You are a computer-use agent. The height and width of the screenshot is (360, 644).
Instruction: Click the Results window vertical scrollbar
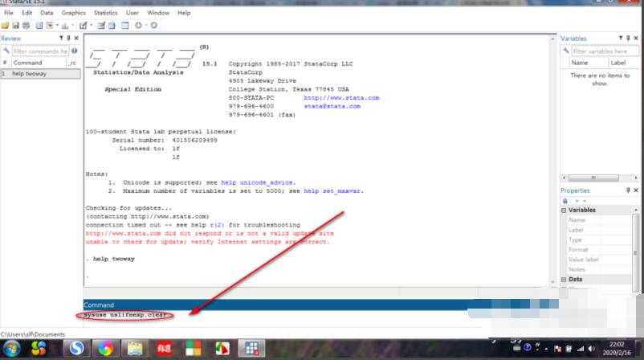[x=552, y=160]
